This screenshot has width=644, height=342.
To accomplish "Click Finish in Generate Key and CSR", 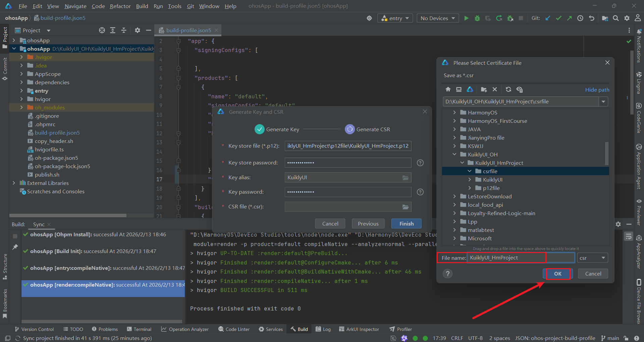I will [406, 224].
